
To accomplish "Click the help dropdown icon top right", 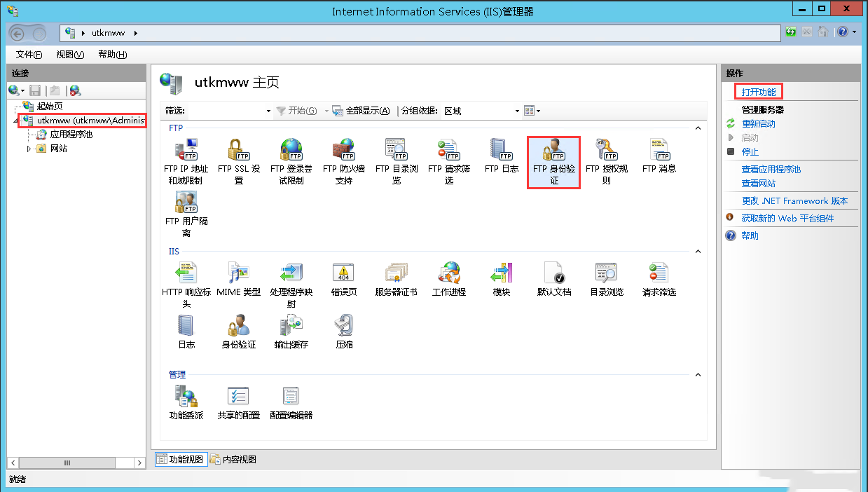I will click(x=846, y=32).
